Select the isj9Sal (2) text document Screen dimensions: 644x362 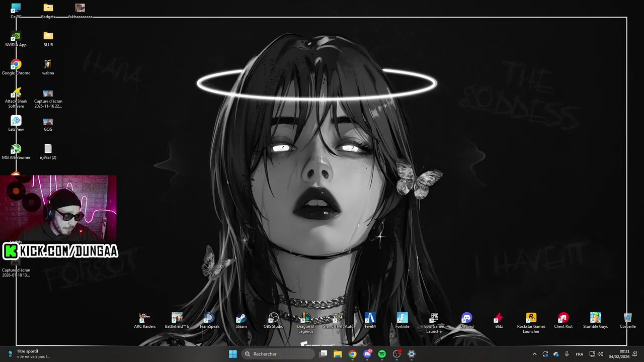pos(48,152)
